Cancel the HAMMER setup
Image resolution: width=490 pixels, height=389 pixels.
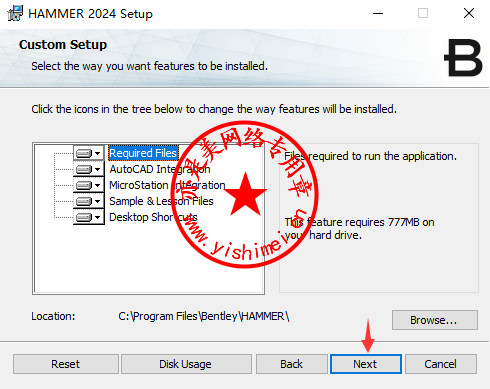click(441, 364)
